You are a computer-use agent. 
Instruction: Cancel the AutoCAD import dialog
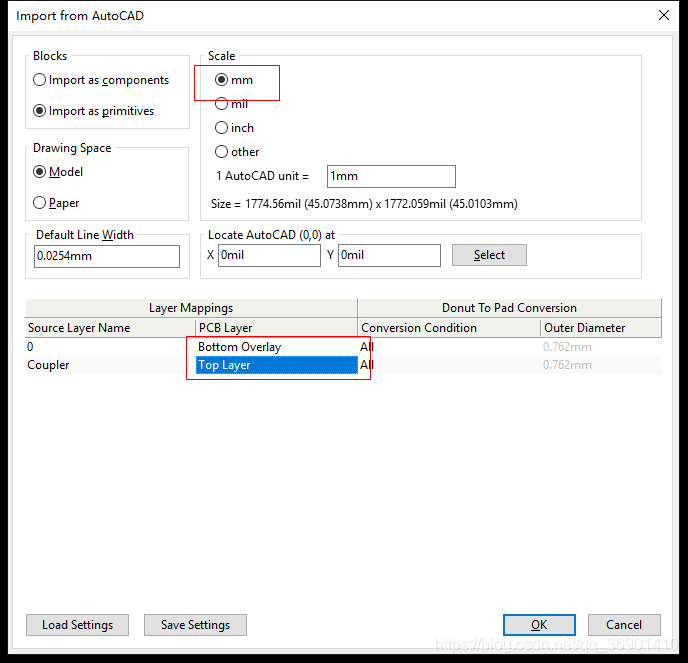point(624,625)
